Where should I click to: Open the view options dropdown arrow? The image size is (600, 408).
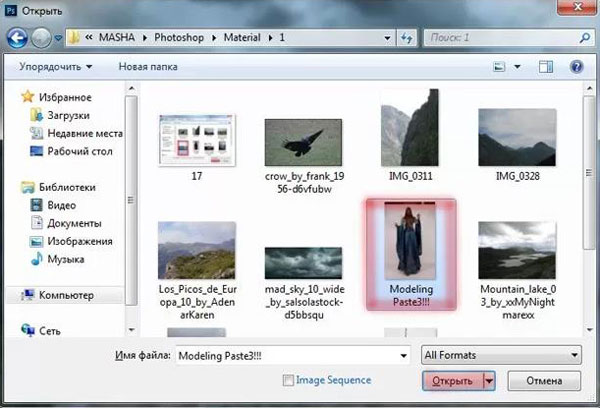coord(517,67)
